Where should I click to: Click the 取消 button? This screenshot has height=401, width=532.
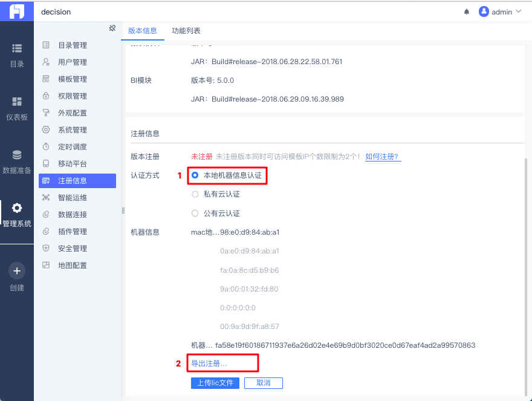264,383
